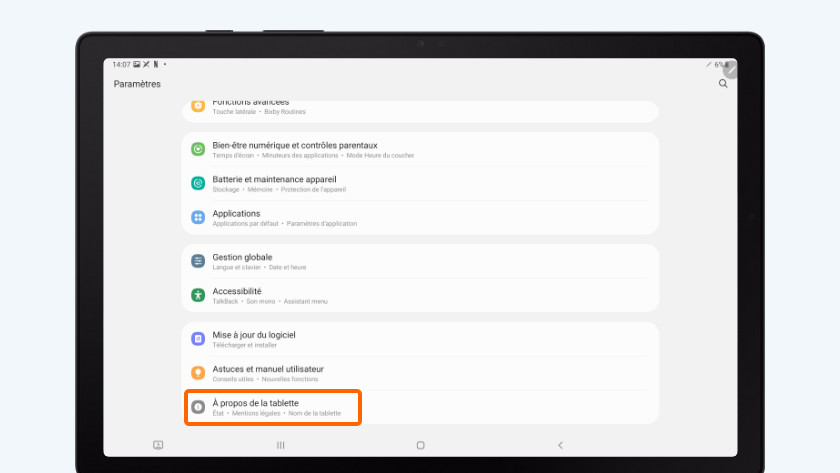This screenshot has width=840, height=473.
Task: Open Accessibilité settings
Action: (x=420, y=295)
